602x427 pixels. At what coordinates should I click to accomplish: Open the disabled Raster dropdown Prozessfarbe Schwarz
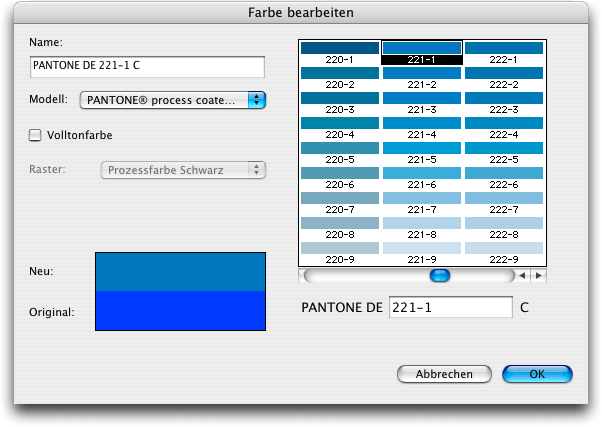tap(183, 170)
